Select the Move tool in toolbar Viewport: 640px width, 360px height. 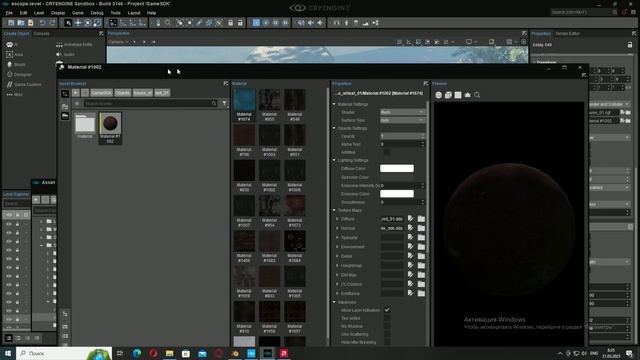[78, 23]
